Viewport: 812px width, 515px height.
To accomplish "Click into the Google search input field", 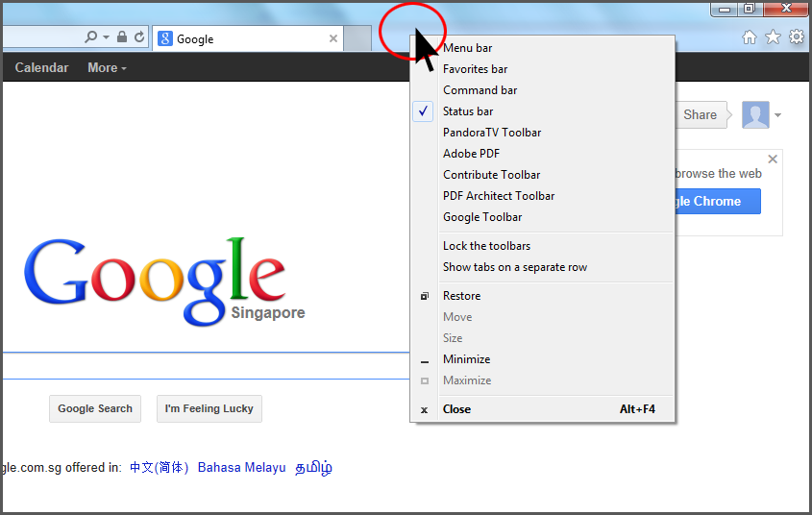I will point(206,366).
